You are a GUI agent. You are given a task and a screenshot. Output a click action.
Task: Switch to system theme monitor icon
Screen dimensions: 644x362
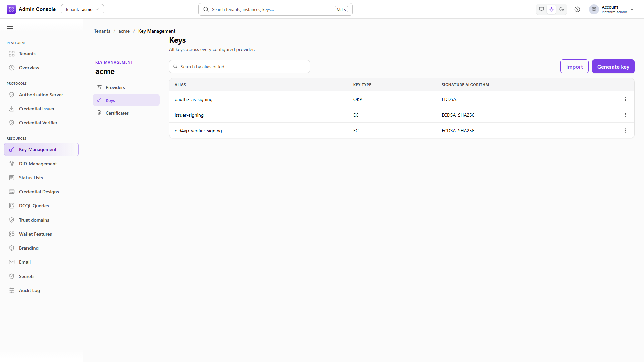coord(541,9)
